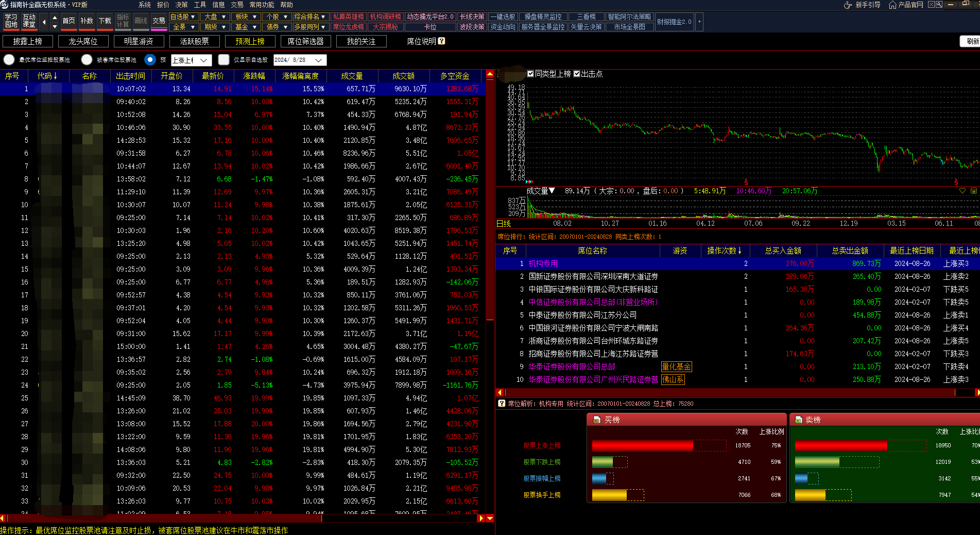
Task: Click the 席位说明 help question-mark icon
Action: click(441, 41)
